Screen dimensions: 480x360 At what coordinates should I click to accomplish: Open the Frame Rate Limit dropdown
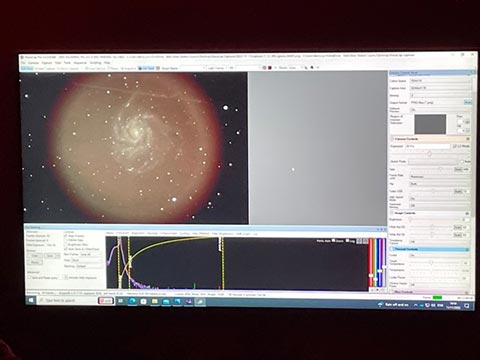pos(440,177)
